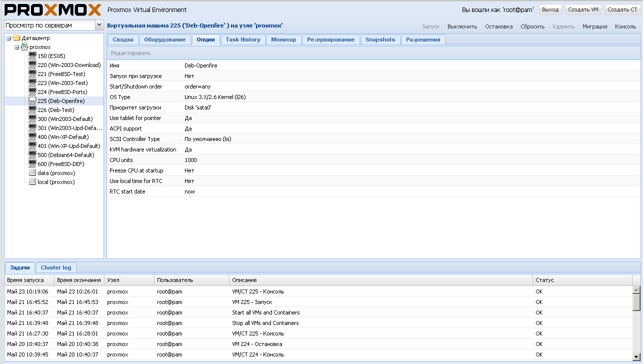Click VM icon for 400 (Win-XP-Default)
643x364 pixels.
click(32, 137)
